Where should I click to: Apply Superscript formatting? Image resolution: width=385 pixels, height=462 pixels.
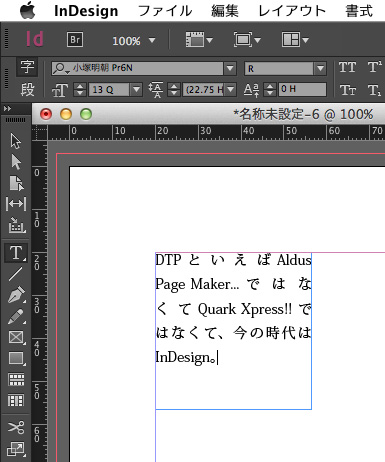[x=375, y=68]
